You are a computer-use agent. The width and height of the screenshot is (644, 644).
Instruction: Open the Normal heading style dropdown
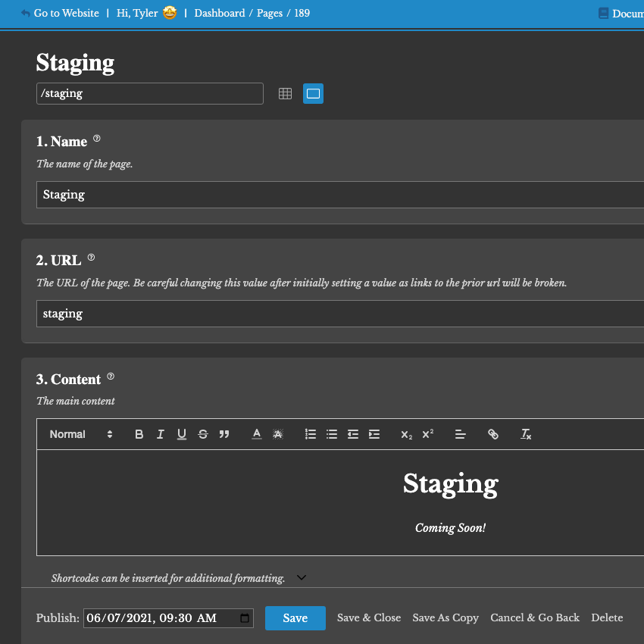pos(80,434)
